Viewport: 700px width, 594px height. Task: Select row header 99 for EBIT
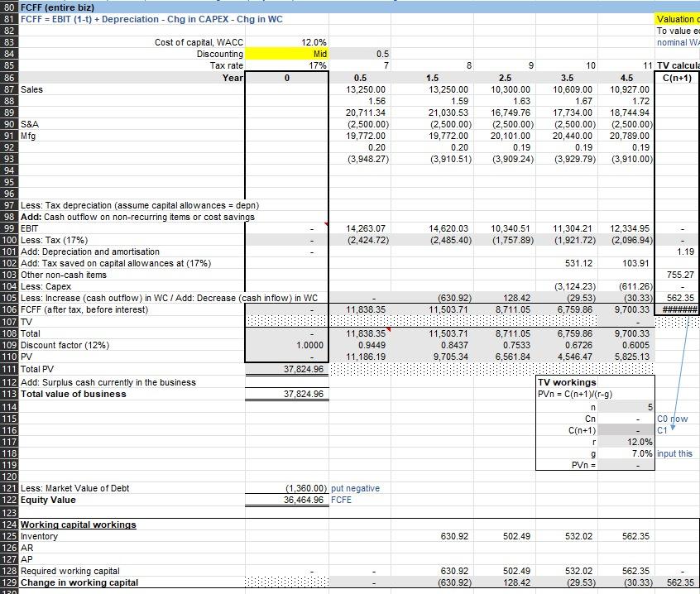pyautogui.click(x=9, y=228)
